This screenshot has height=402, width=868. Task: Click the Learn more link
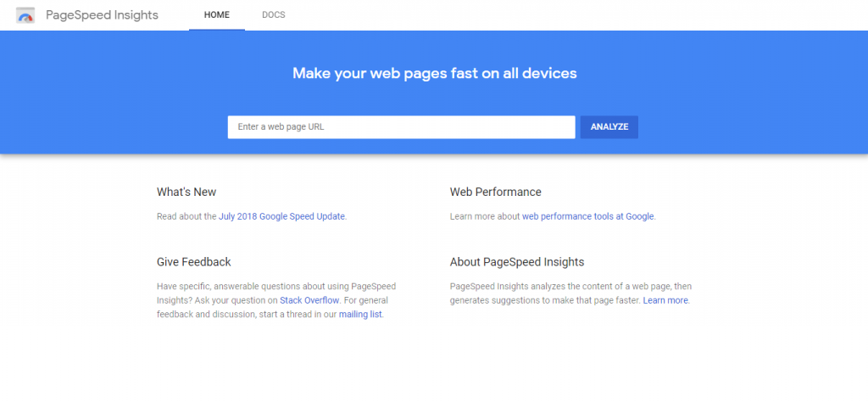point(665,300)
